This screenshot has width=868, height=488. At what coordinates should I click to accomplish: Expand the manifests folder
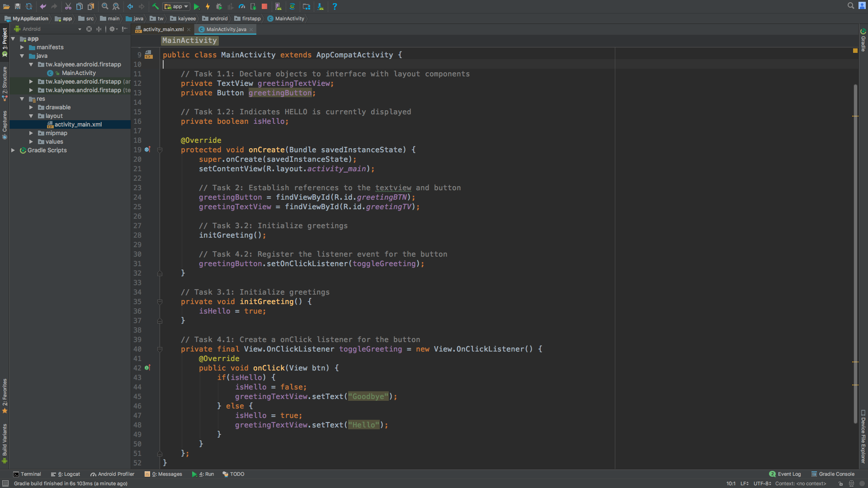click(22, 47)
